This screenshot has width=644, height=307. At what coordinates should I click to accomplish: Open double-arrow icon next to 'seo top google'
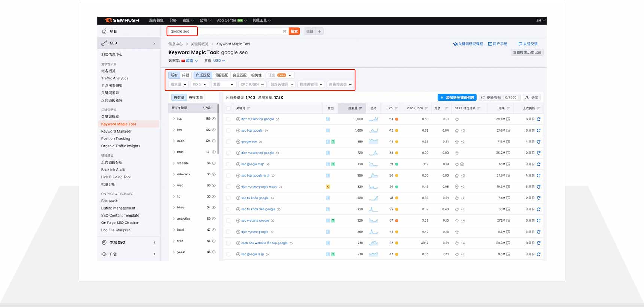267,130
